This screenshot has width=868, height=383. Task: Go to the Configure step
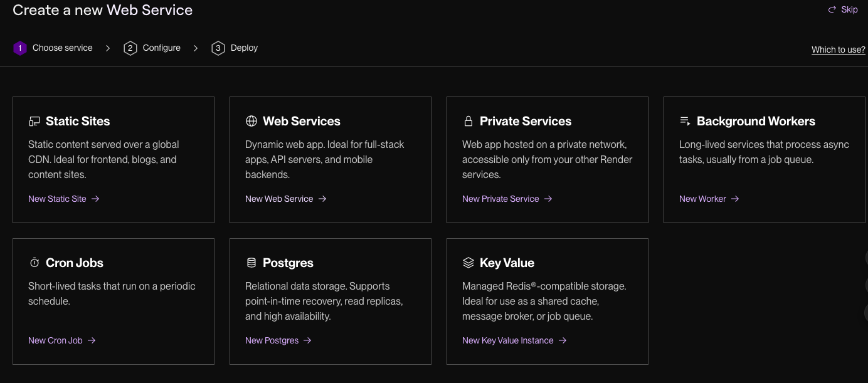point(152,48)
